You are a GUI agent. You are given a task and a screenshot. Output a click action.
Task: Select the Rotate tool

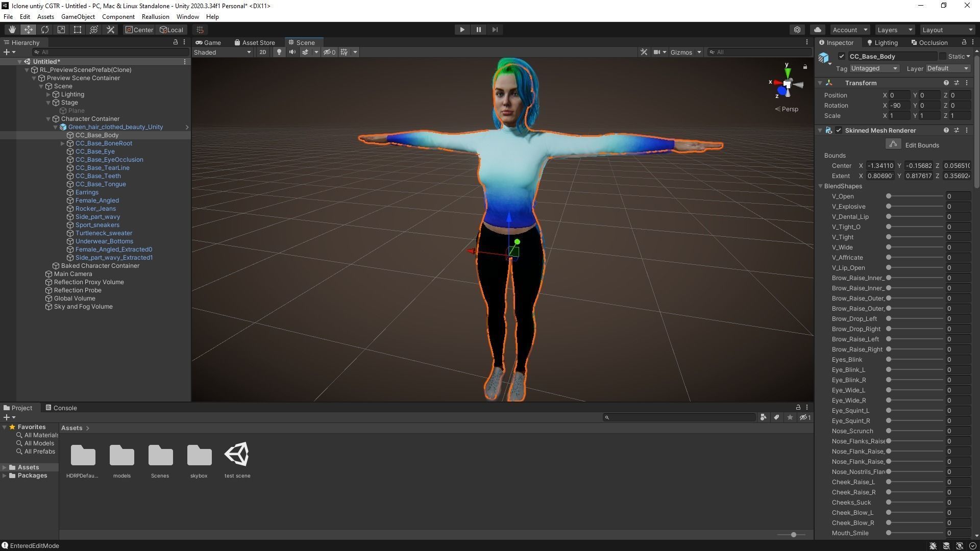(x=45, y=30)
